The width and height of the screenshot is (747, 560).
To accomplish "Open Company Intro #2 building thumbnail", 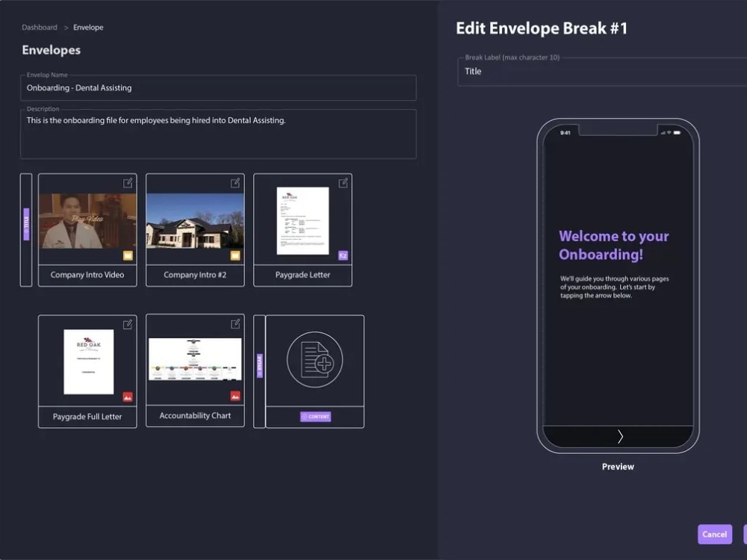I will [x=195, y=221].
